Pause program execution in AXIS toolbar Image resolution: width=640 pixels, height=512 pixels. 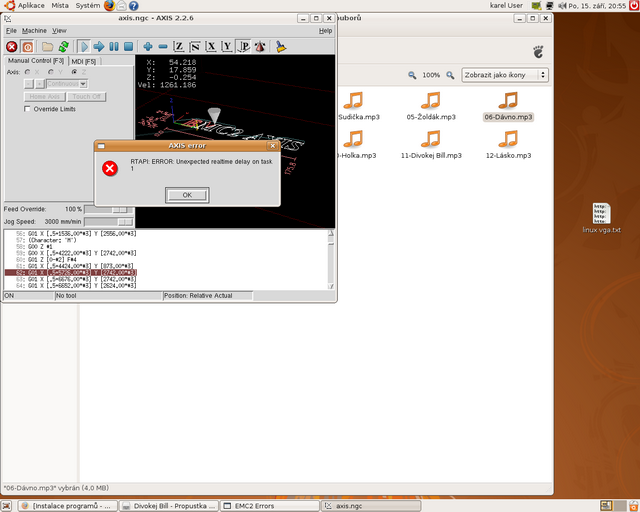[114, 46]
